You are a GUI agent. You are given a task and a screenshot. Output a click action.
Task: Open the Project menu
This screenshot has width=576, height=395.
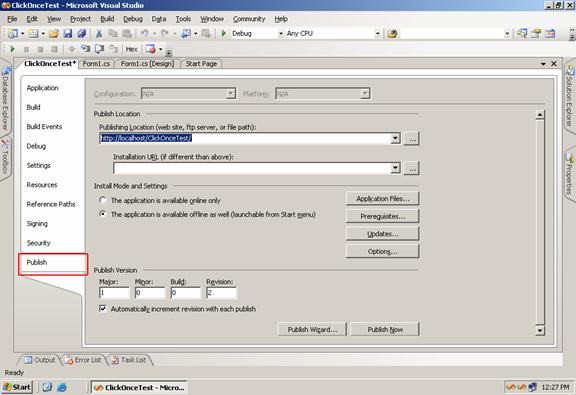pos(80,19)
